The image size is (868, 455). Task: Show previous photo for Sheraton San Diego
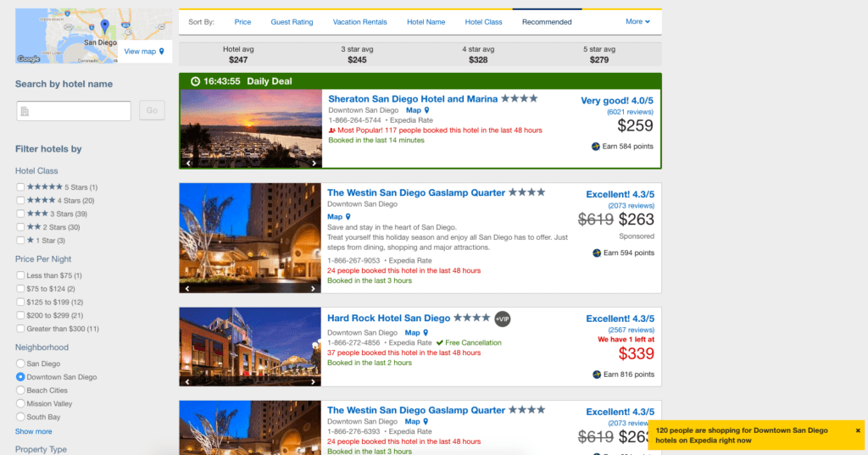[188, 164]
